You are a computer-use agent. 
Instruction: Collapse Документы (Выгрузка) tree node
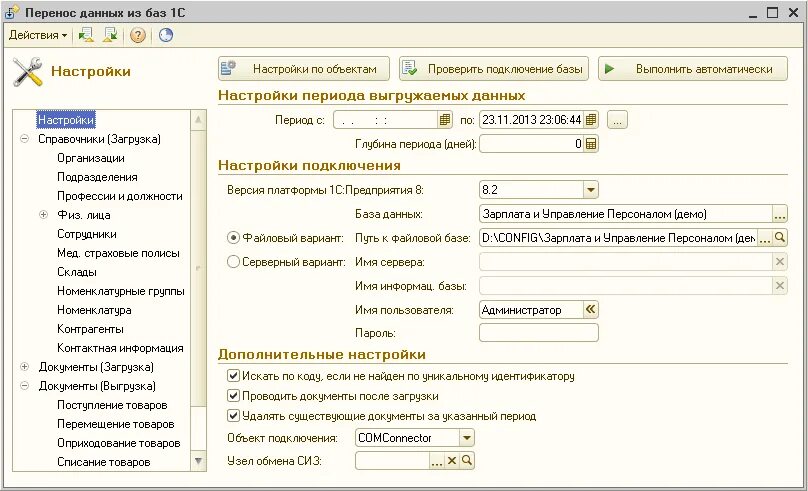tap(24, 385)
